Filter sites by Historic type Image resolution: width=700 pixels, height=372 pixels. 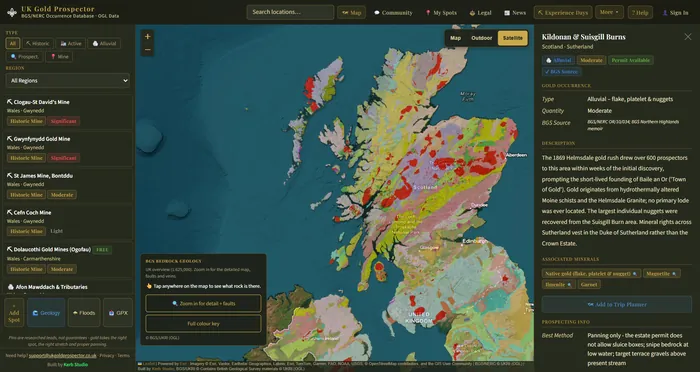point(38,43)
